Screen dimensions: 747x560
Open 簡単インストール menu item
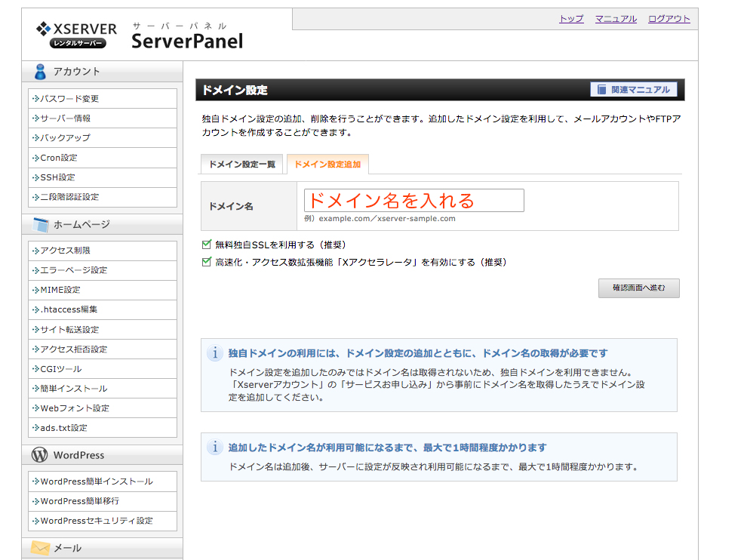pos(103,389)
